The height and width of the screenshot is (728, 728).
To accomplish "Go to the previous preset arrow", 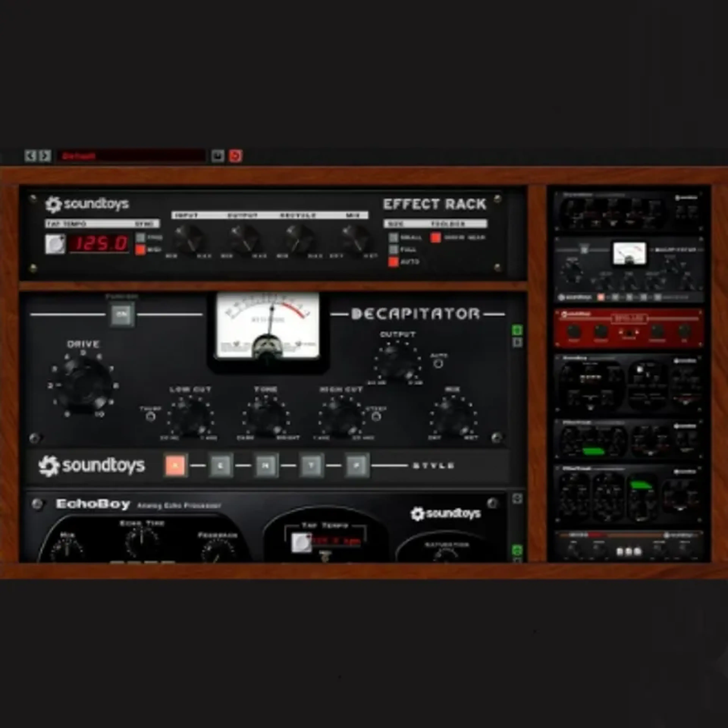I will (31, 156).
